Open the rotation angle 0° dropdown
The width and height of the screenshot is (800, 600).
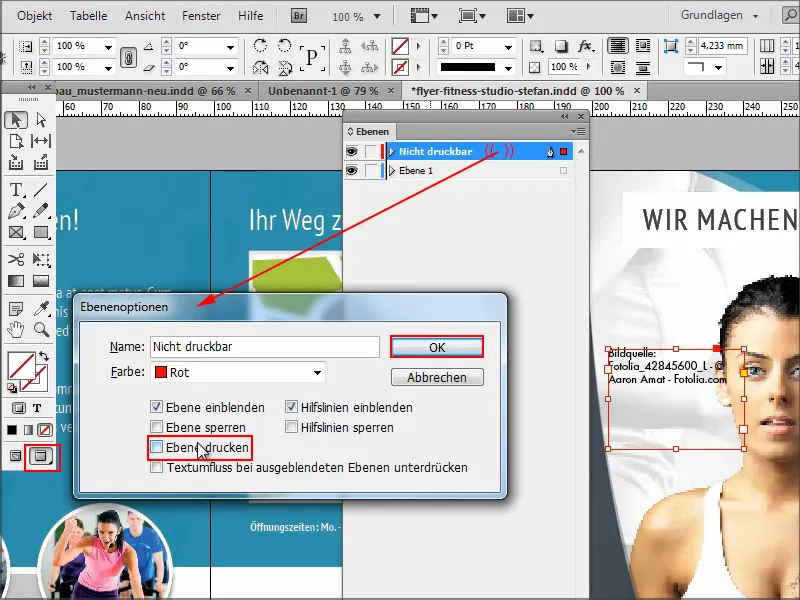point(231,47)
